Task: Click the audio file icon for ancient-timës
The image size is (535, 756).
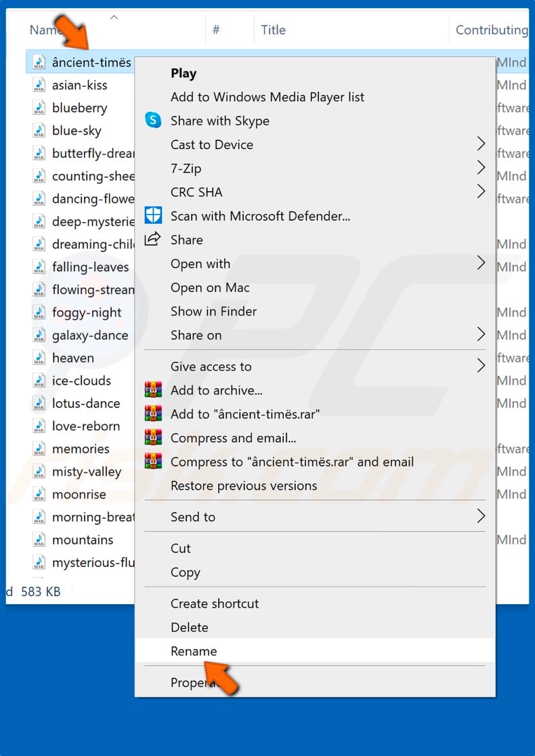Action: click(39, 62)
